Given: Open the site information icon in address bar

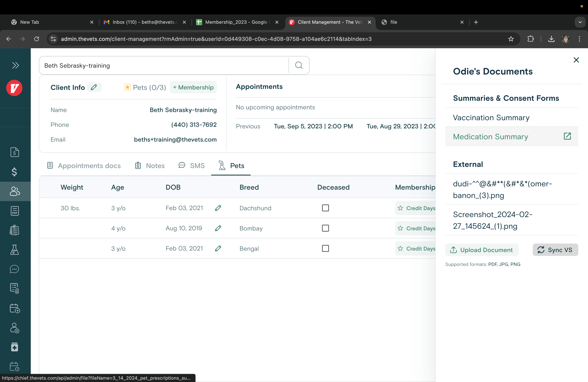Looking at the screenshot, I should coord(53,39).
